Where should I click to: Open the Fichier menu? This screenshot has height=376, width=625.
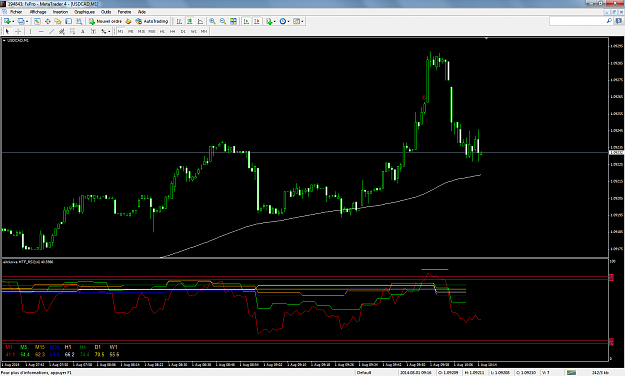click(16, 12)
